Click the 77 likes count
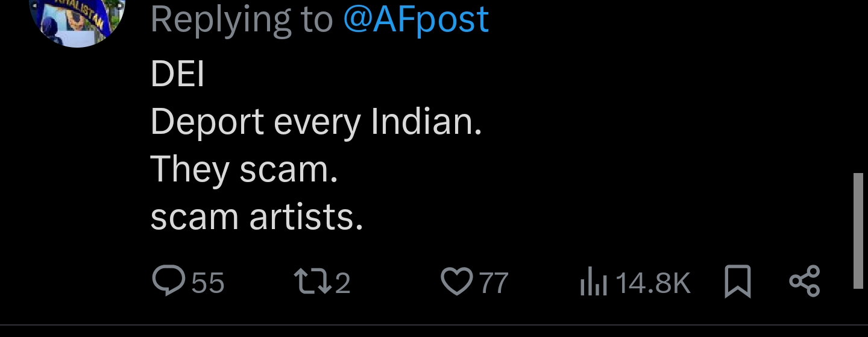Screen dimensions: 868x337 point(494,283)
